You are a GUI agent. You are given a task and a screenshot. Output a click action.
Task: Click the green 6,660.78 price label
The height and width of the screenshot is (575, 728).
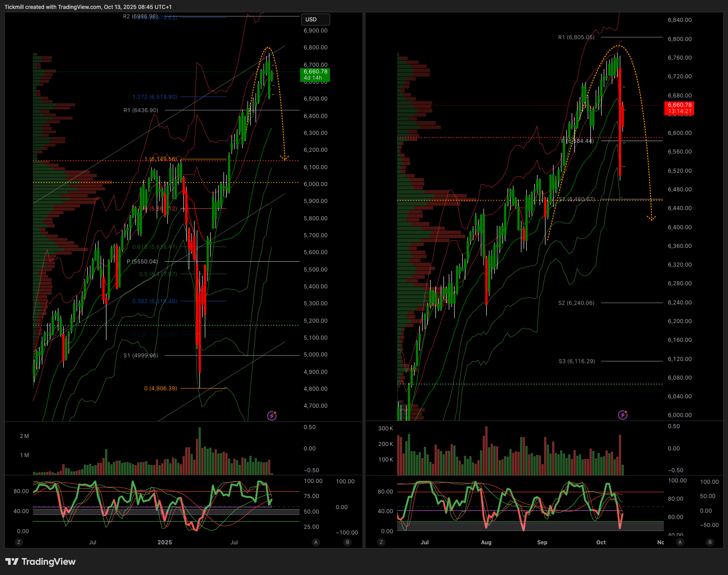tap(315, 74)
